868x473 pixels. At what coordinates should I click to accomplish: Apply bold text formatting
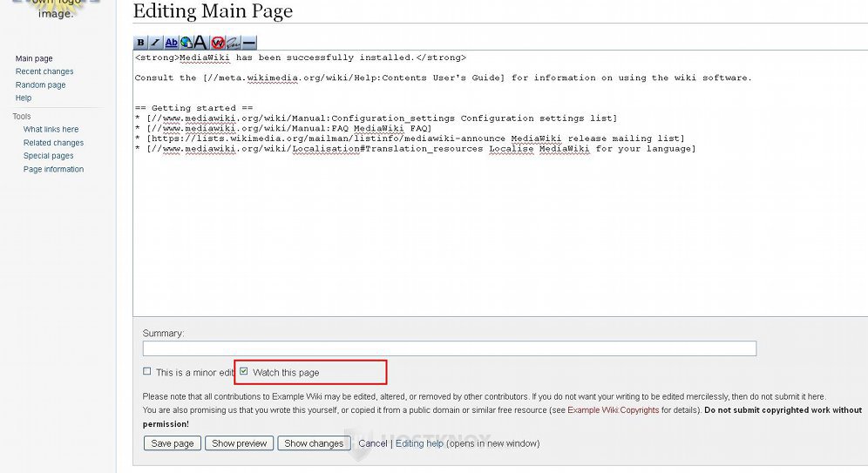tap(140, 43)
